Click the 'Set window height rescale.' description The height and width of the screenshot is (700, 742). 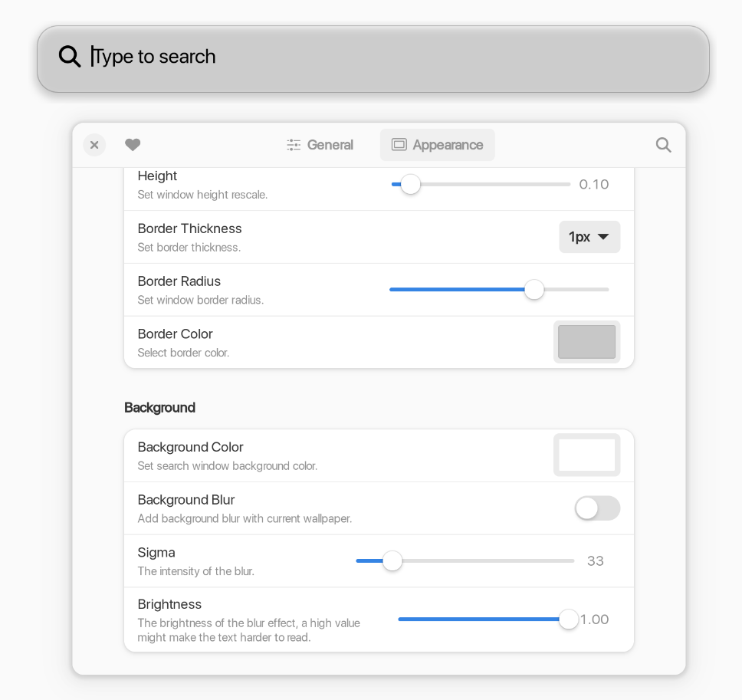[202, 195]
